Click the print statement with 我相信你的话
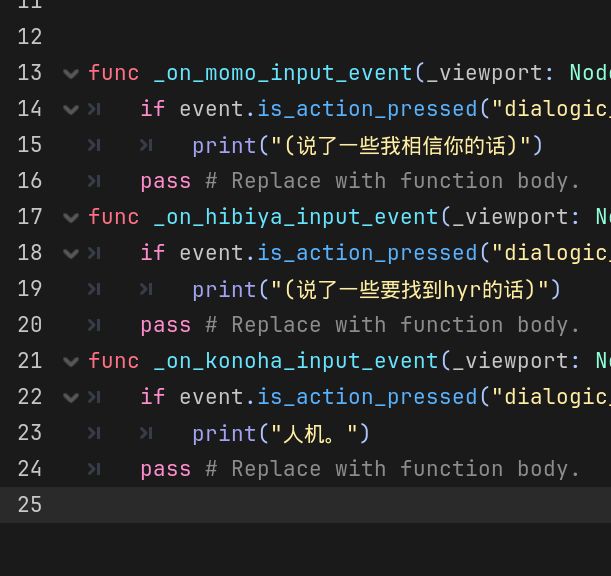This screenshot has width=611, height=576. click(367, 146)
